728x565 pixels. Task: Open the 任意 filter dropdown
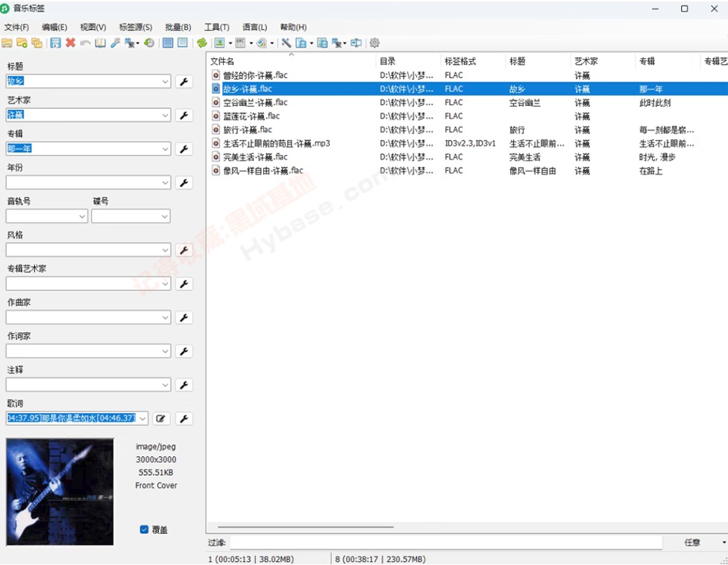(x=701, y=543)
